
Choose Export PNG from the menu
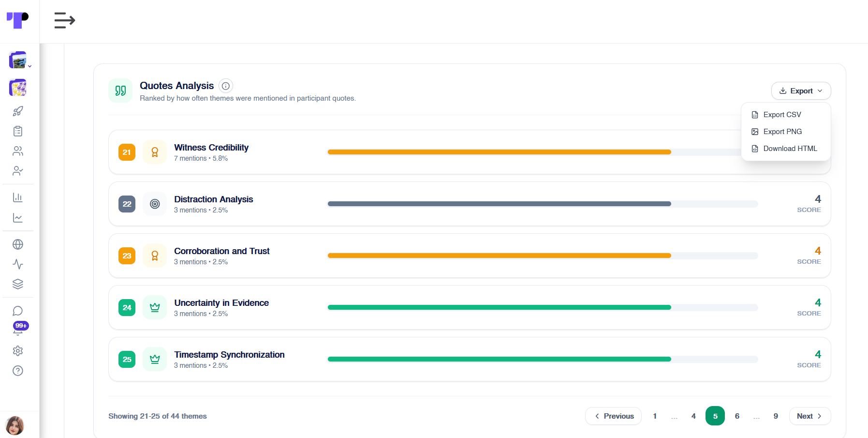coord(786,132)
